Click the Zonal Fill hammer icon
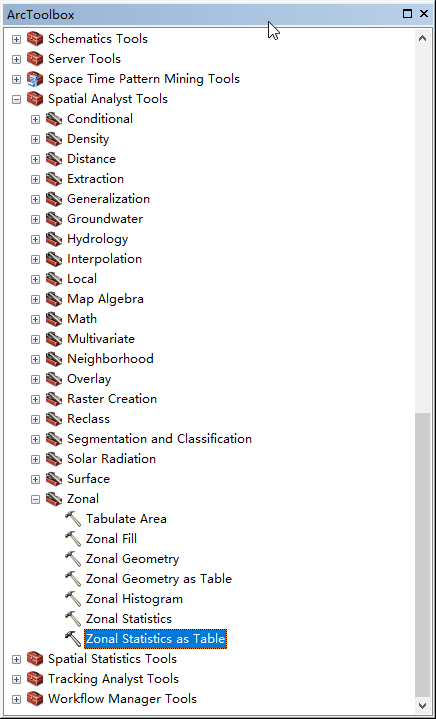The image size is (436, 719). click(73, 539)
